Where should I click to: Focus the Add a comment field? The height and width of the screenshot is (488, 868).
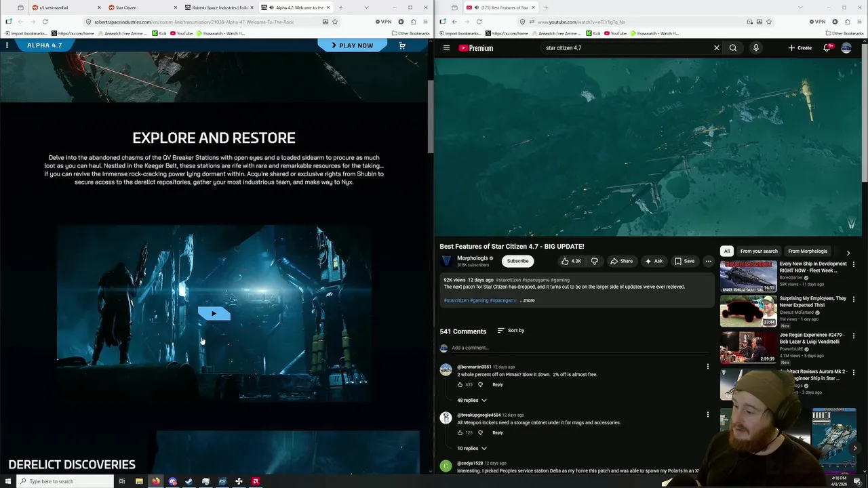click(580, 348)
